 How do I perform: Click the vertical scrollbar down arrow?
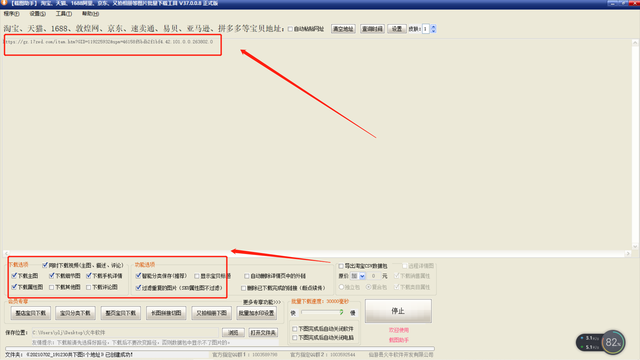click(x=635, y=247)
